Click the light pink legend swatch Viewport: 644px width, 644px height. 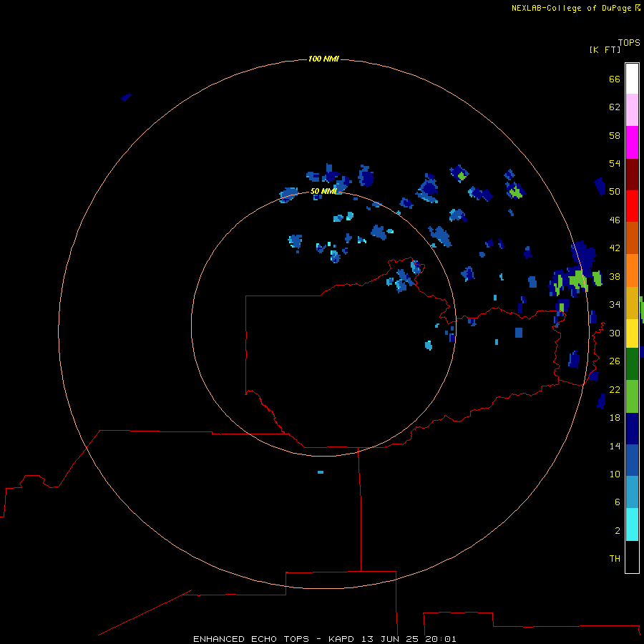(632, 109)
